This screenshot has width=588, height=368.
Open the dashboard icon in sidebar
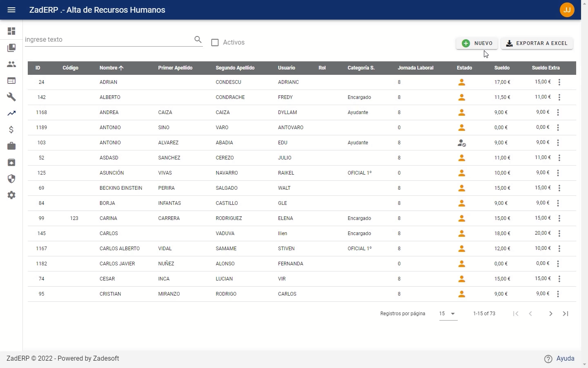click(x=11, y=31)
